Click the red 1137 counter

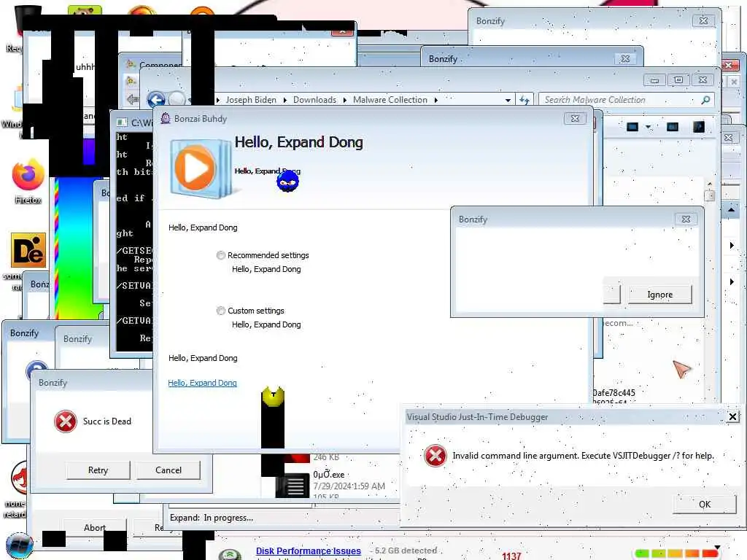tap(511, 556)
